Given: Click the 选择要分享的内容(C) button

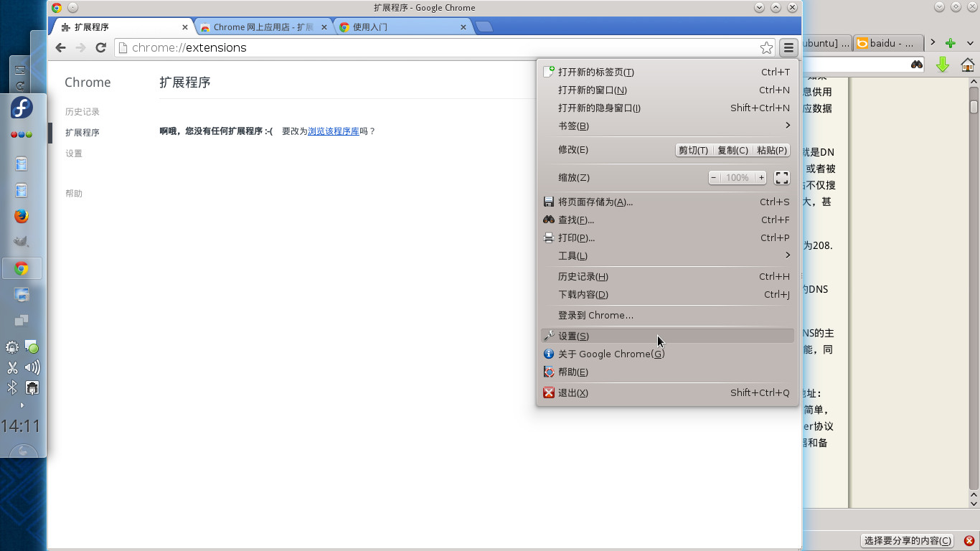Looking at the screenshot, I should point(908,541).
